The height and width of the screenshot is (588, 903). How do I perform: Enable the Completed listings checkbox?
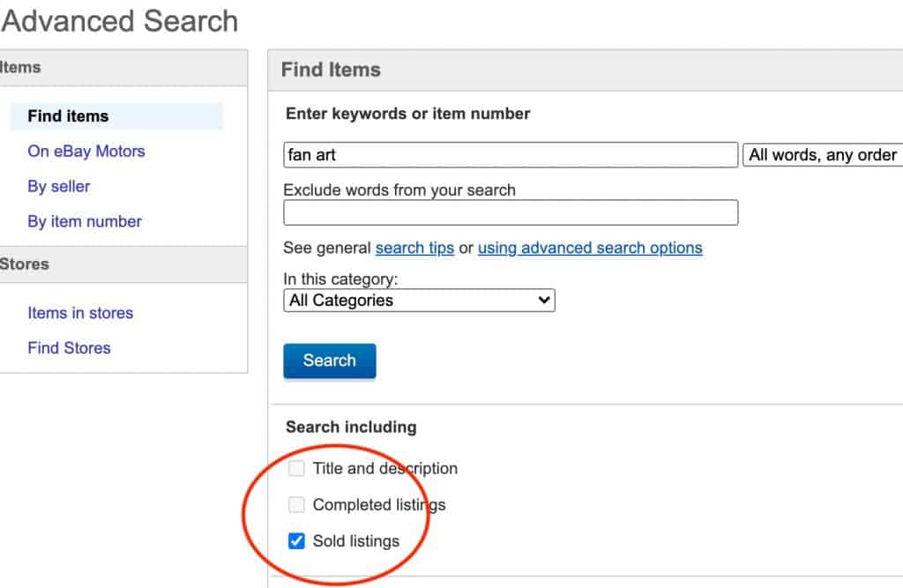tap(296, 504)
